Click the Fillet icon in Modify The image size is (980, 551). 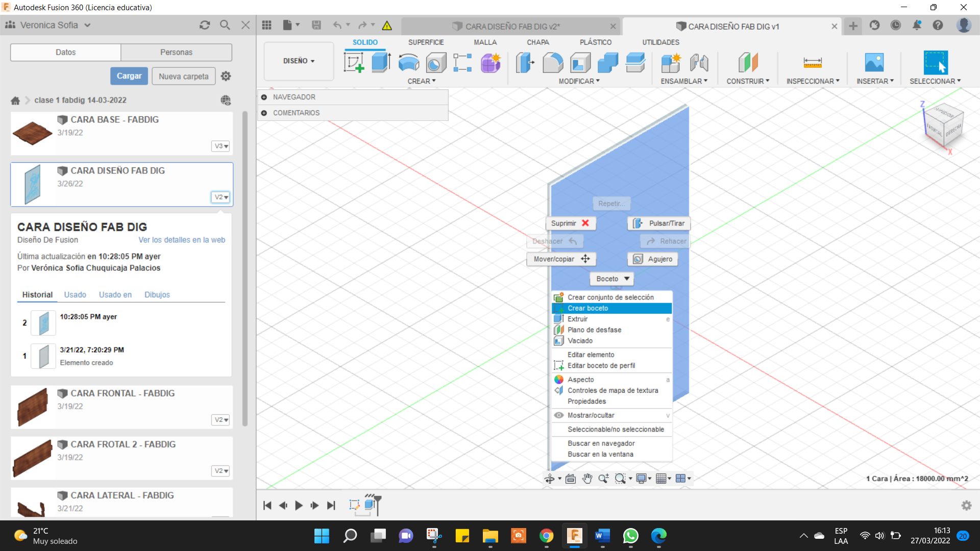pos(553,63)
